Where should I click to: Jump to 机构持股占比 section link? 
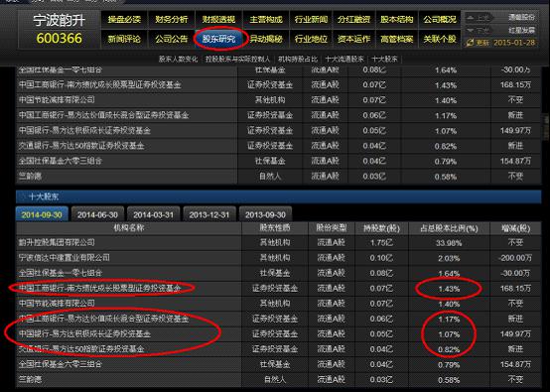(298, 59)
